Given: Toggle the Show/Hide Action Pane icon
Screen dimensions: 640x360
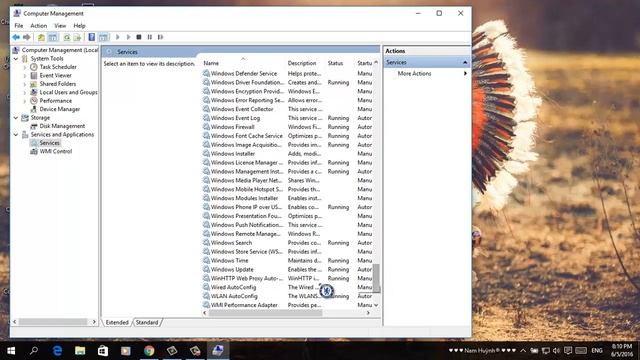Looking at the screenshot, I should [x=104, y=37].
